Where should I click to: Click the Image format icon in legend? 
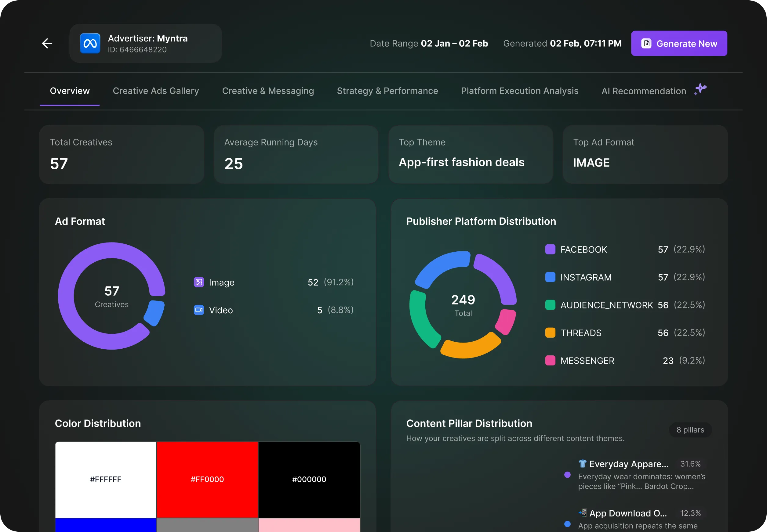click(x=199, y=282)
